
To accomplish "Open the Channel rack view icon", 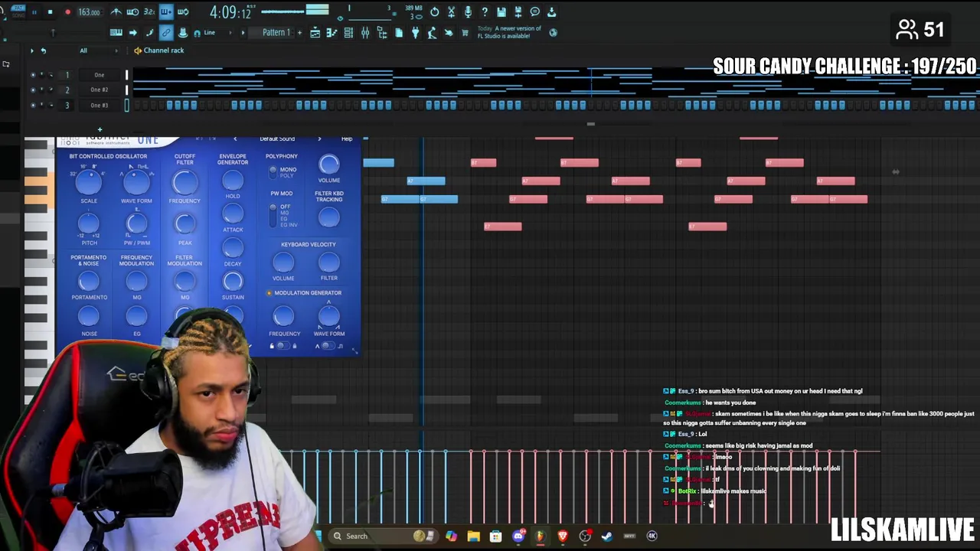I will [348, 32].
